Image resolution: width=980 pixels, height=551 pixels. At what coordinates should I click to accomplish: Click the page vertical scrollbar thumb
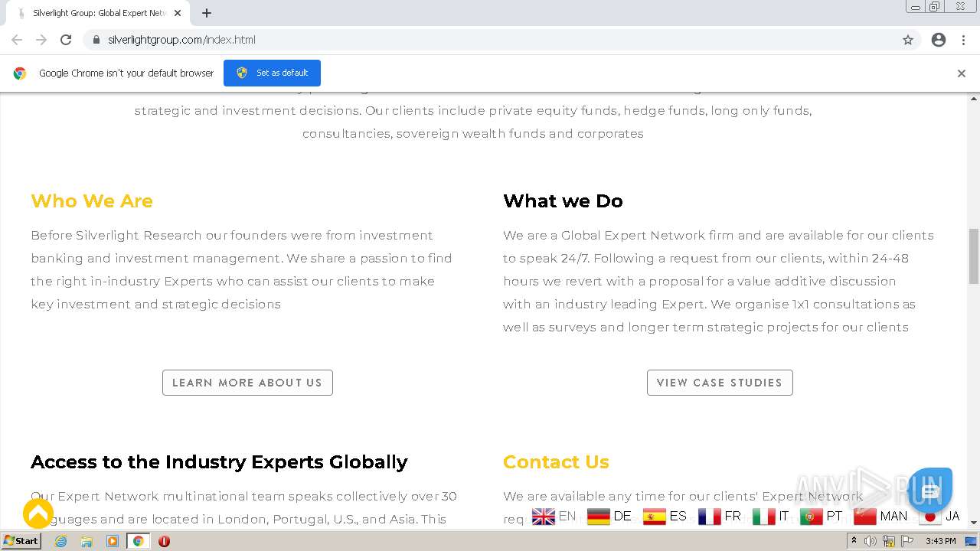pyautogui.click(x=974, y=256)
